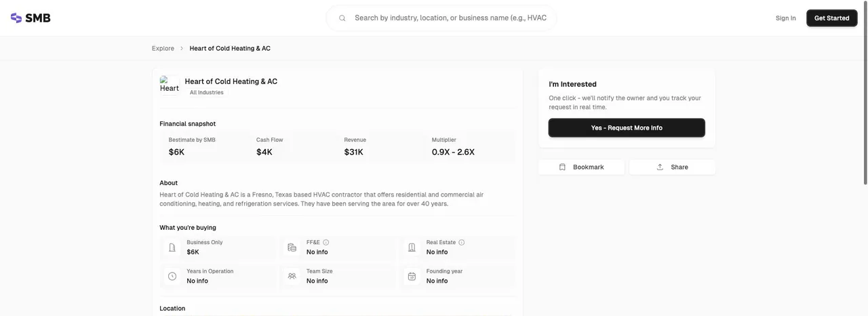The height and width of the screenshot is (316, 868).
Task: Click the Share button
Action: point(672,167)
